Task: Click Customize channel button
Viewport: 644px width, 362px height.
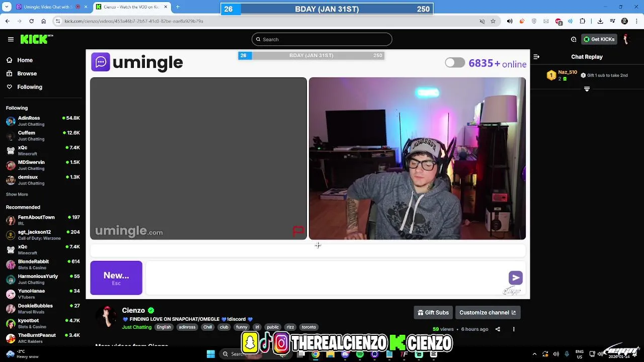Action: click(x=488, y=313)
